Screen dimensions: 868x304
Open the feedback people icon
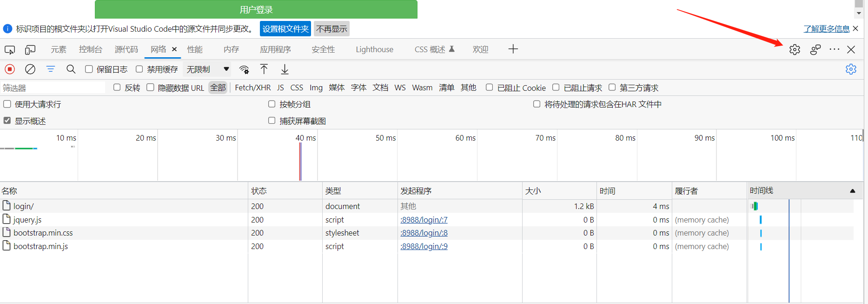(815, 49)
